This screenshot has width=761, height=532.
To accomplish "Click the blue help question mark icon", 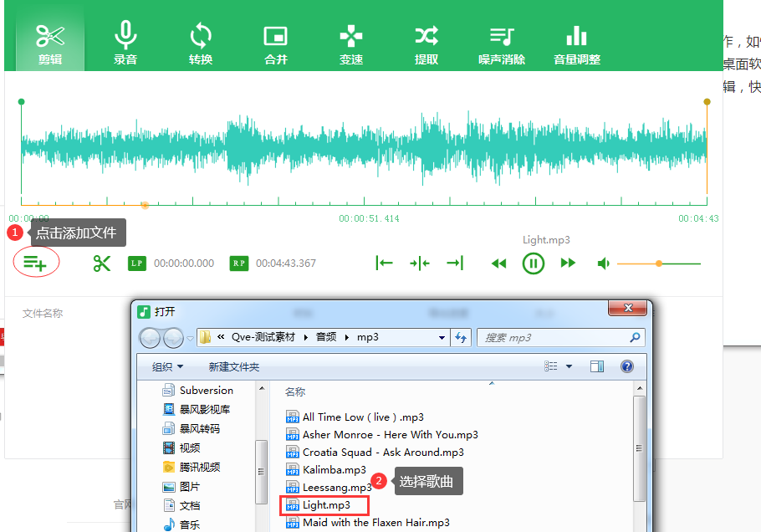I will (627, 366).
